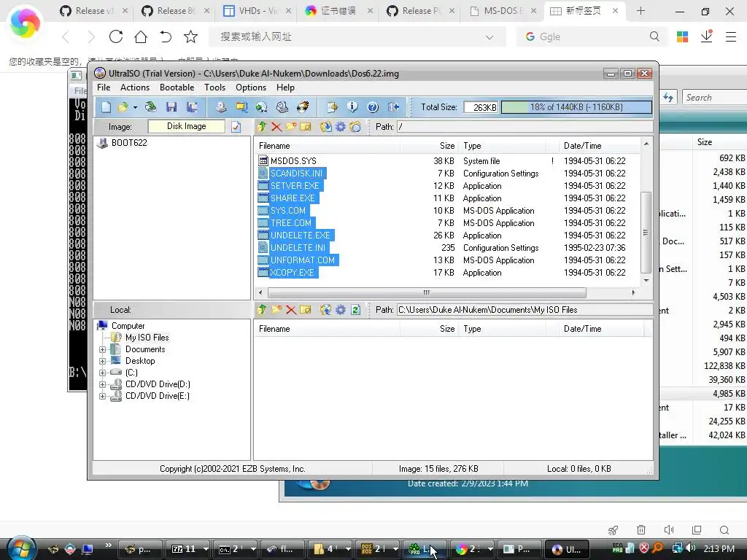This screenshot has width=747, height=560.
Task: Click the Extract icon in image pane toolbar
Action: [x=326, y=127]
